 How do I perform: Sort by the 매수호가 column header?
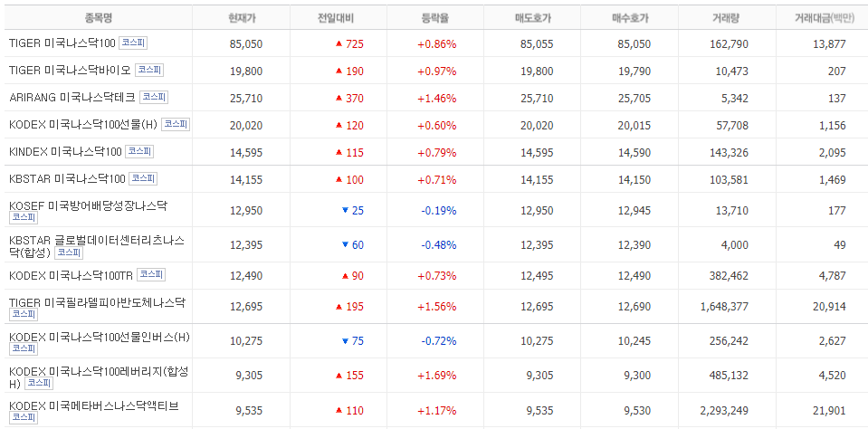click(630, 18)
